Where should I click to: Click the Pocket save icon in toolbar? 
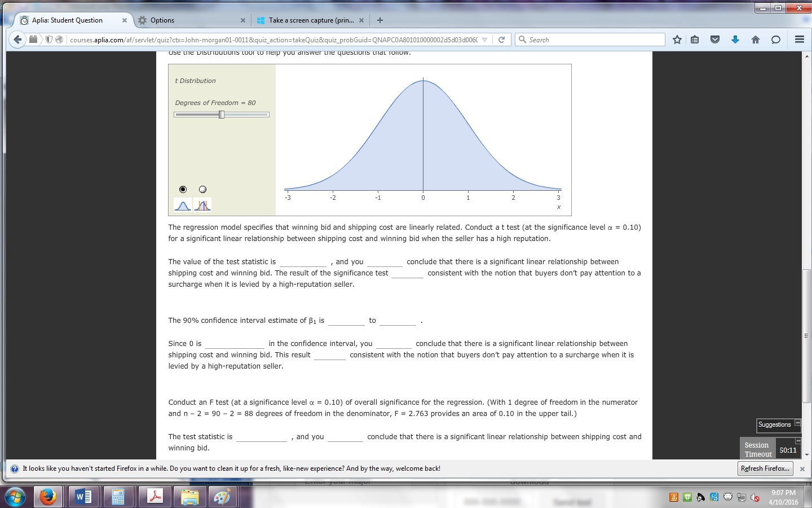pyautogui.click(x=715, y=39)
